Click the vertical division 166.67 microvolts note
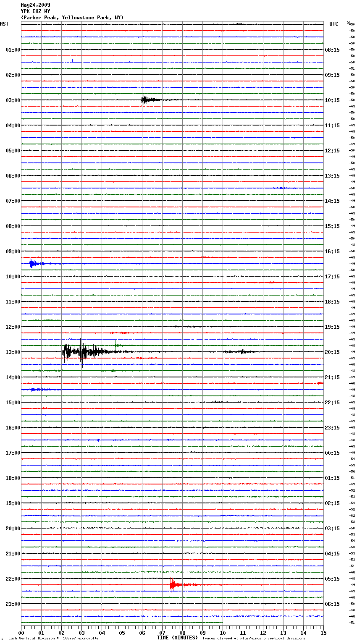The width and height of the screenshot is (357, 644). [x=53, y=639]
